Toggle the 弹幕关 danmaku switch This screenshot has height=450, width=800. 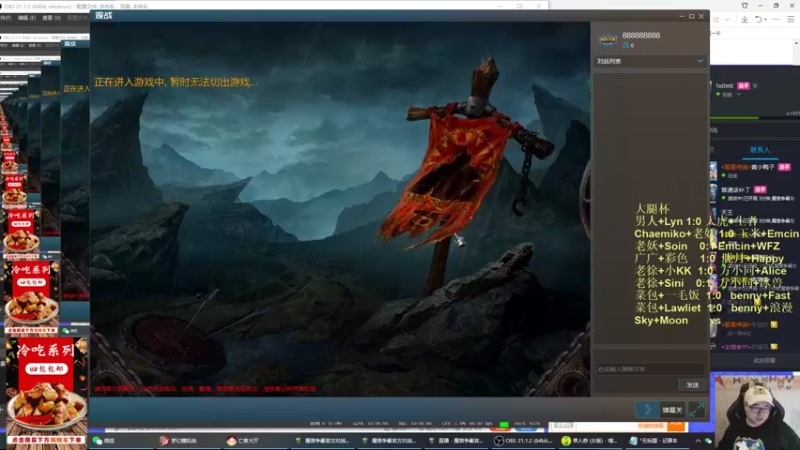coord(672,410)
